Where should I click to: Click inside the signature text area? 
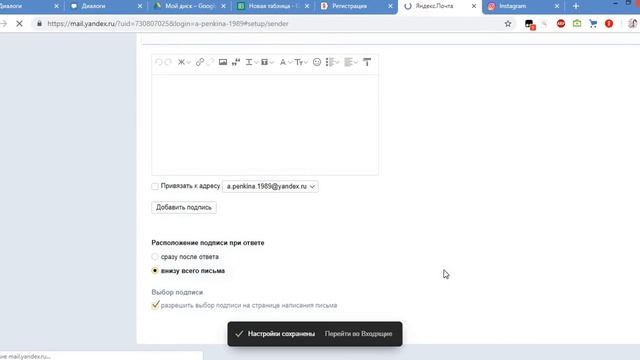(265, 124)
